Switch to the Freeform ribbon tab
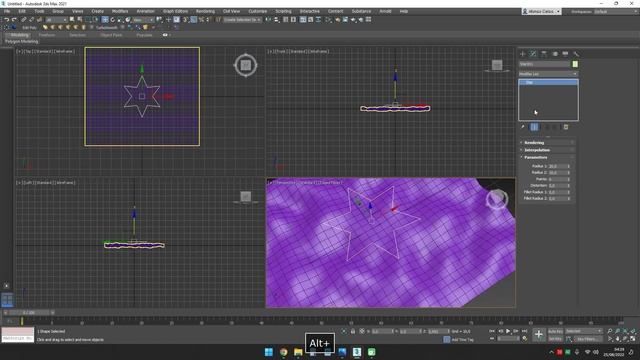Viewport: 640px width, 360px height. [47, 35]
